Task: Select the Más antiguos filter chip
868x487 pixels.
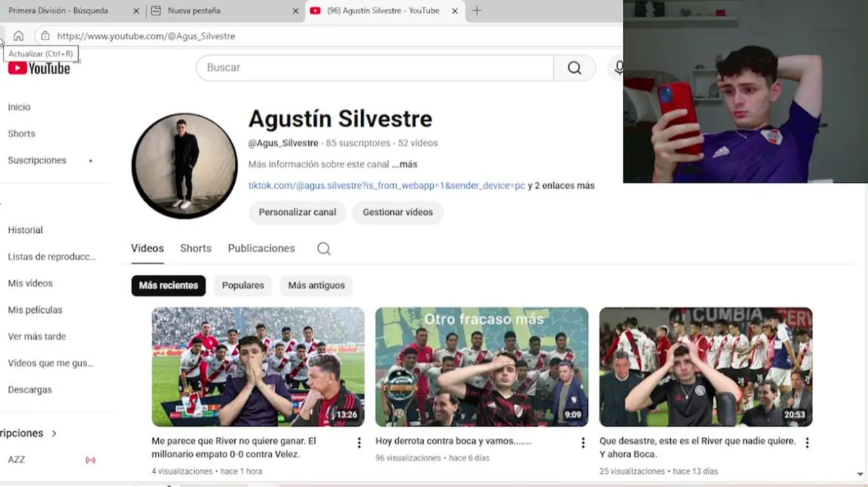Action: pyautogui.click(x=316, y=285)
